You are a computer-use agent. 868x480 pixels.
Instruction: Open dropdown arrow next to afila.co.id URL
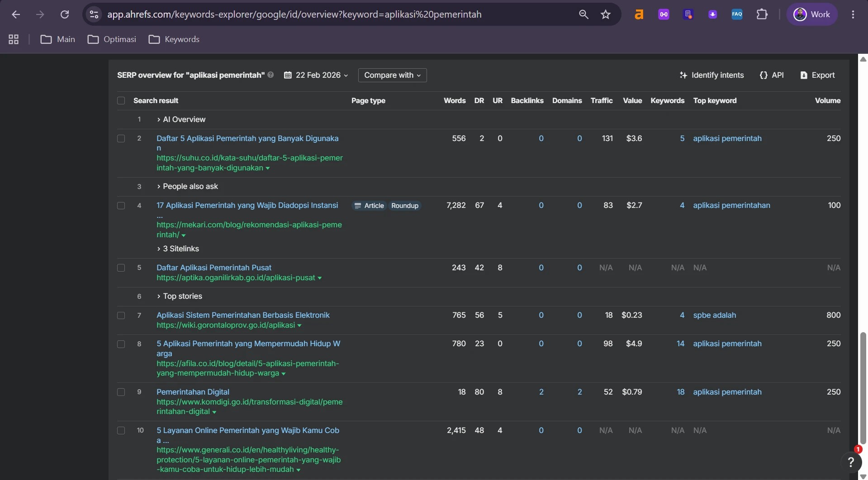(284, 374)
